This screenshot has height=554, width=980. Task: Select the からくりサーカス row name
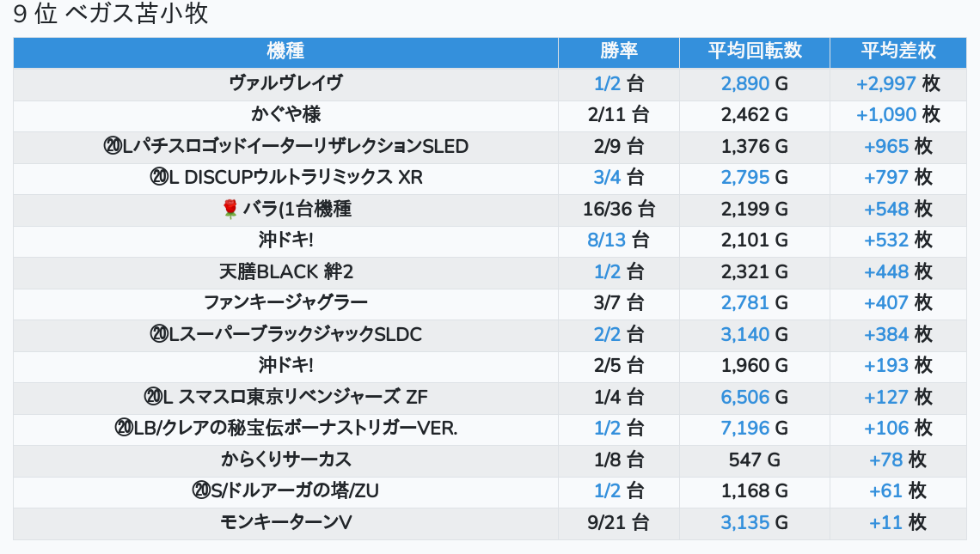pos(285,460)
